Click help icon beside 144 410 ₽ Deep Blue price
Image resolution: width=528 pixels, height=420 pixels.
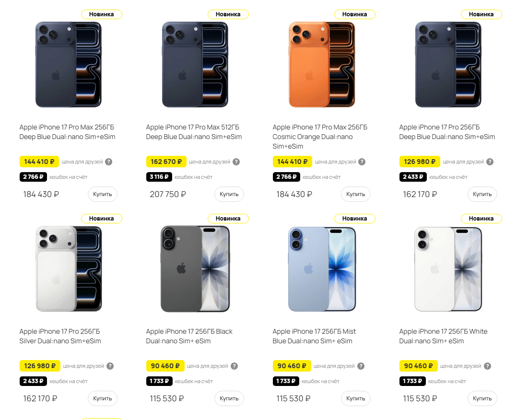tap(109, 162)
